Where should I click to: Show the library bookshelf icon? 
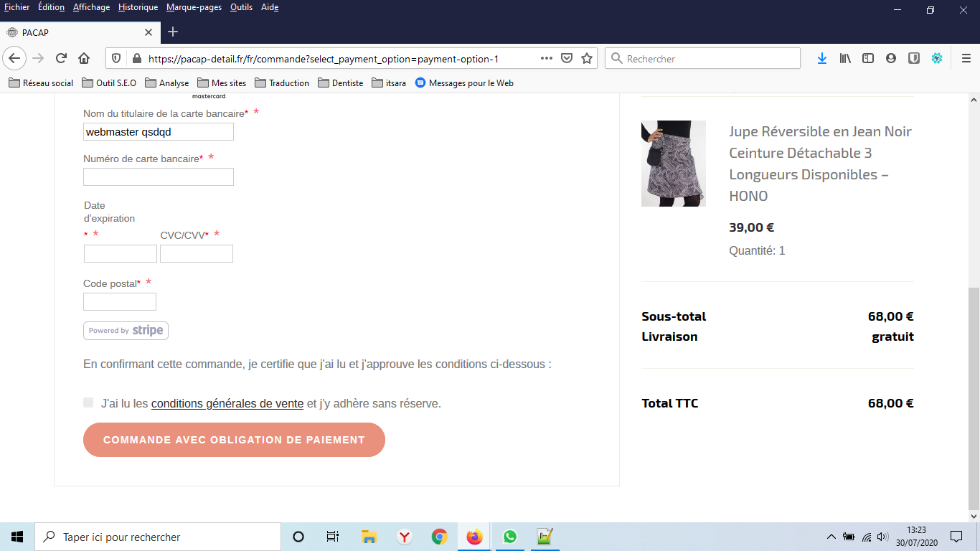click(x=845, y=59)
